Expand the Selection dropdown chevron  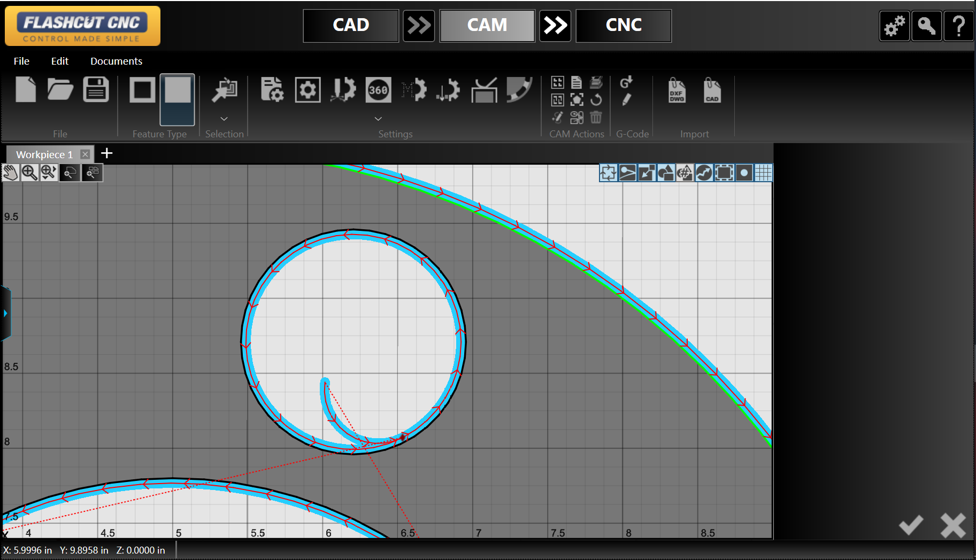[x=224, y=119]
